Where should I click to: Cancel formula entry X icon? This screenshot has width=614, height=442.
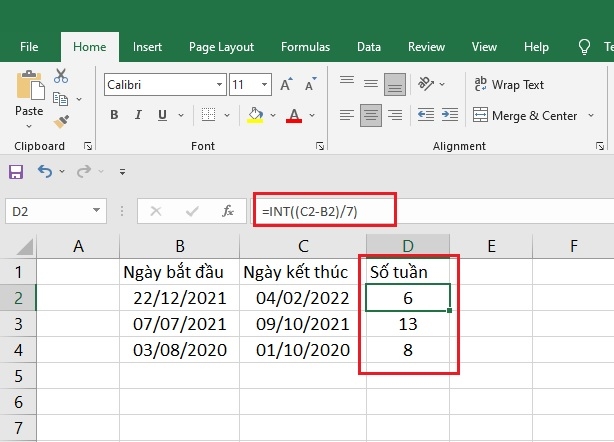(156, 211)
